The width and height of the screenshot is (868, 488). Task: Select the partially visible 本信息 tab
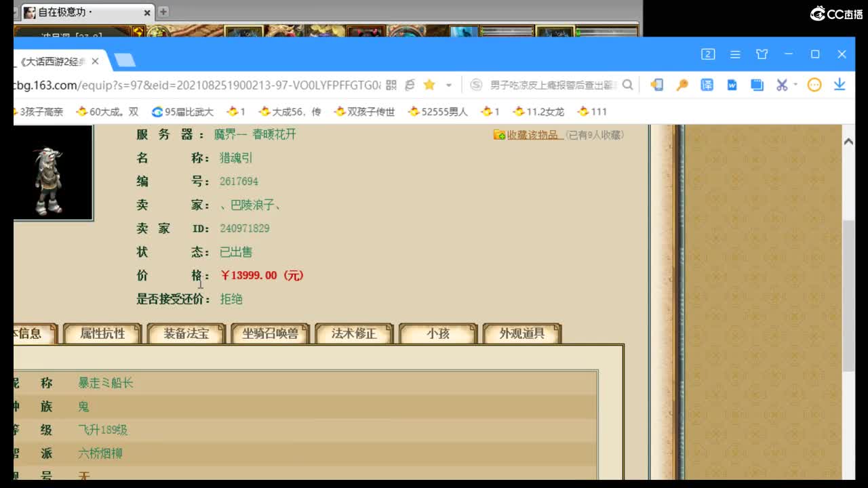(x=34, y=333)
